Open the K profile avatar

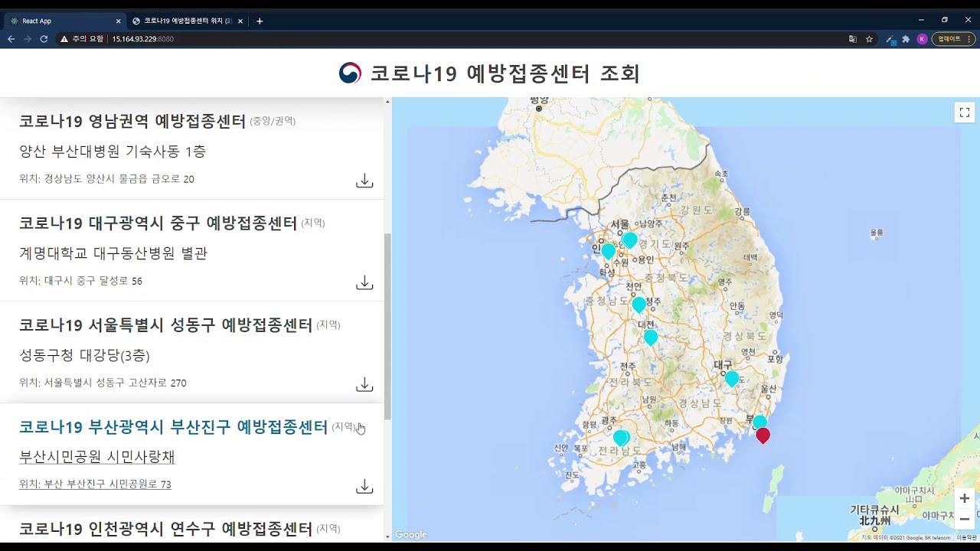[x=922, y=39]
